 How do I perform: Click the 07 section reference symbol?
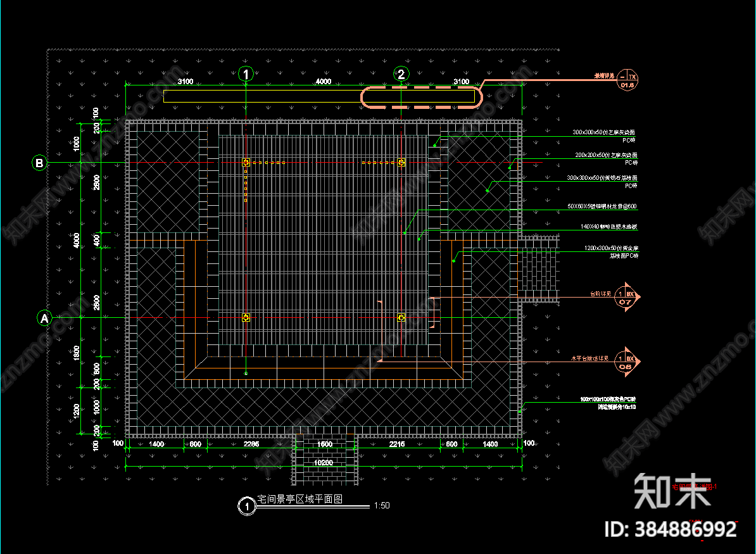tap(627, 298)
